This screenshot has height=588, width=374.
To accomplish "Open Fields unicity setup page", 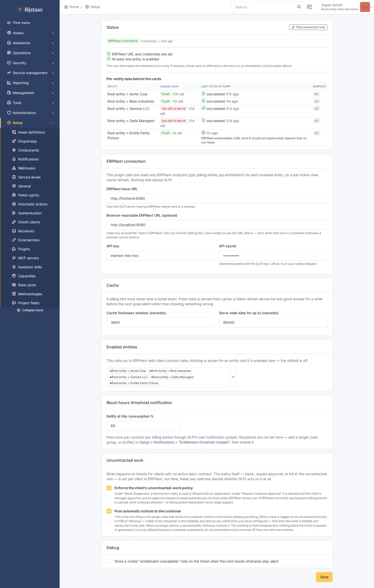I will [x=29, y=195].
